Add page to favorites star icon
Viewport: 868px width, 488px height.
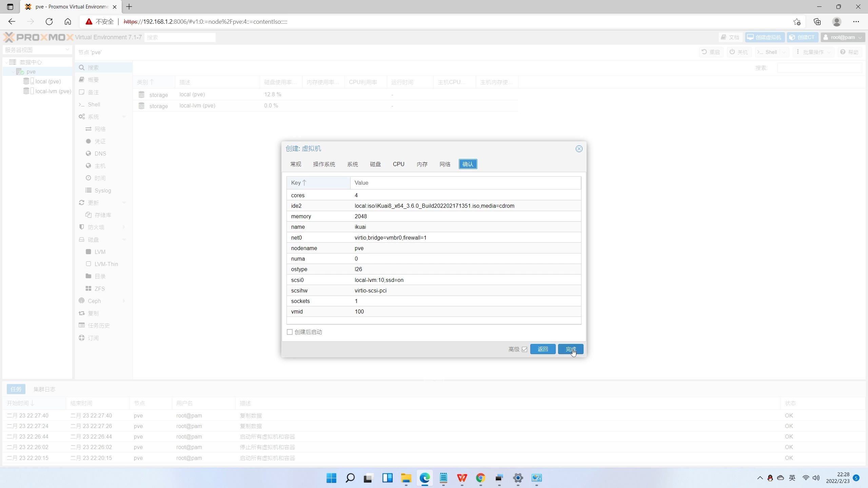(x=797, y=22)
